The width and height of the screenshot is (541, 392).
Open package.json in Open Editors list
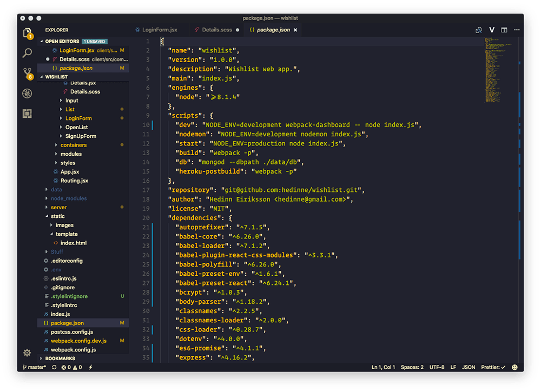tap(83, 68)
